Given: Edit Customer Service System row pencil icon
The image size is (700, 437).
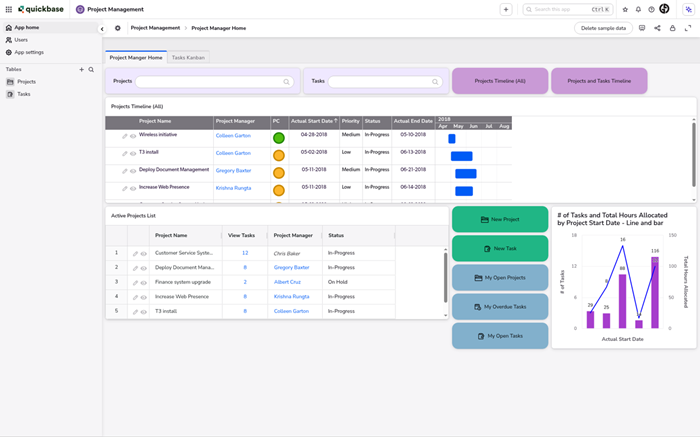Looking at the screenshot, I should point(135,254).
